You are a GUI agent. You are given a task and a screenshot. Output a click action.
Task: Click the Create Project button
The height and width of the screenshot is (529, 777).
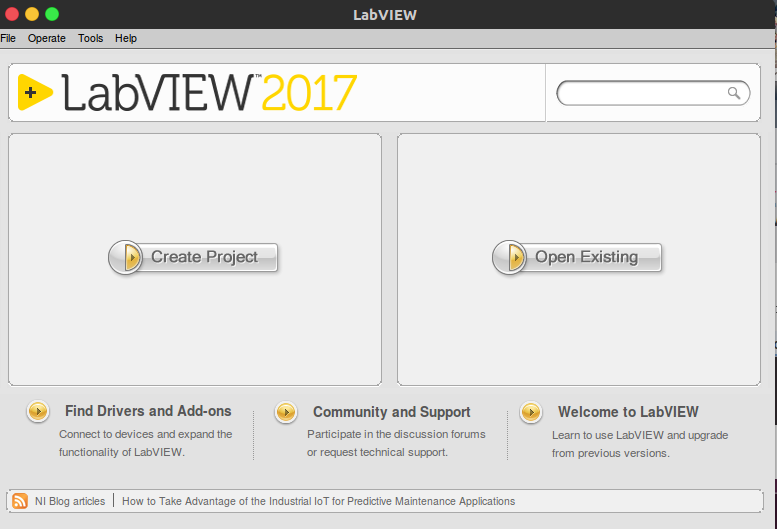pos(193,257)
